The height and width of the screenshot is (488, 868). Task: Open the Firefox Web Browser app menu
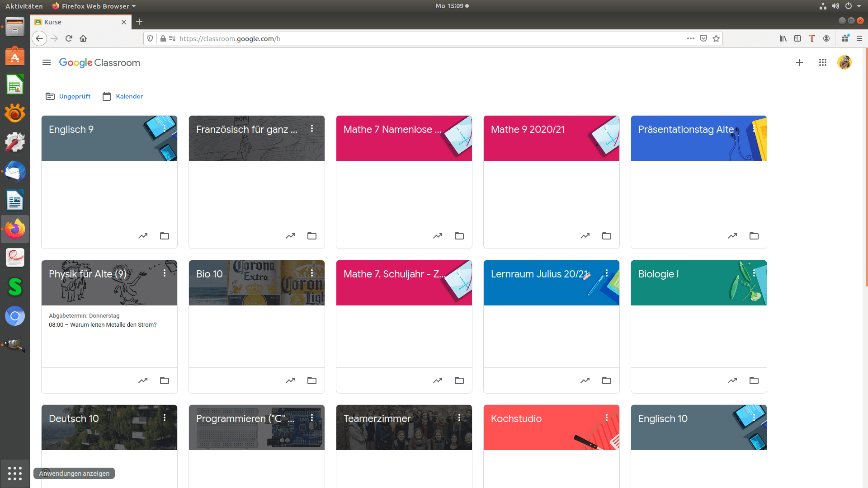click(x=94, y=6)
